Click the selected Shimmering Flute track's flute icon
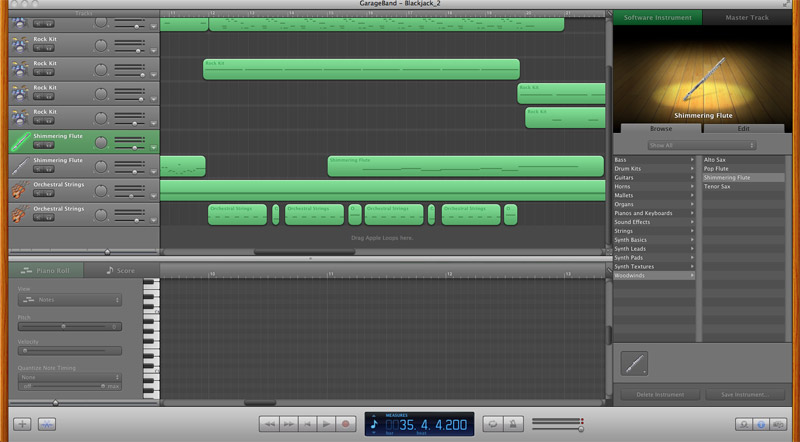This screenshot has height=442, width=800. [x=20, y=141]
